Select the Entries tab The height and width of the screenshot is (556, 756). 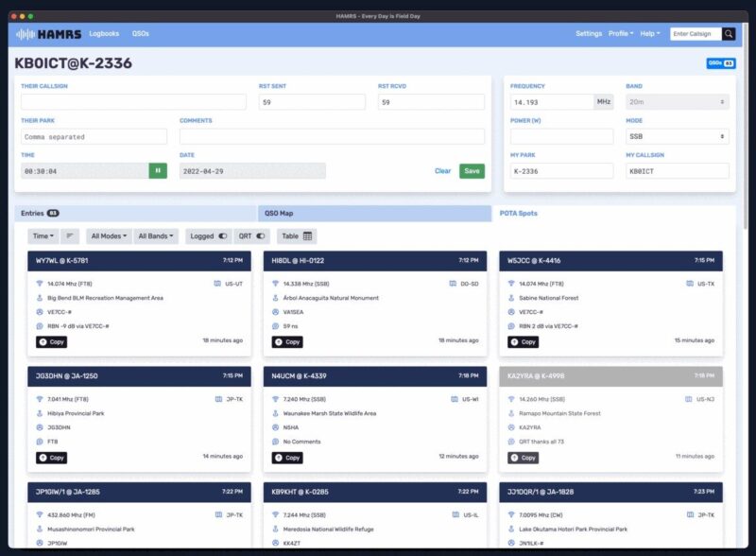(134, 214)
